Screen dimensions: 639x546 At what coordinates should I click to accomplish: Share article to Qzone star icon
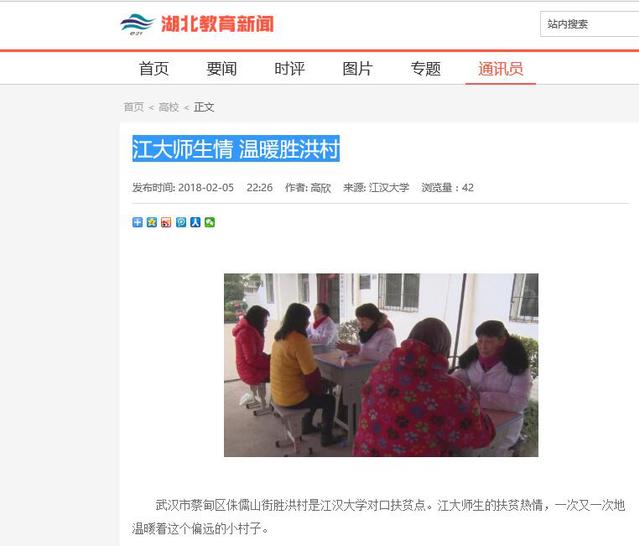pos(152,222)
